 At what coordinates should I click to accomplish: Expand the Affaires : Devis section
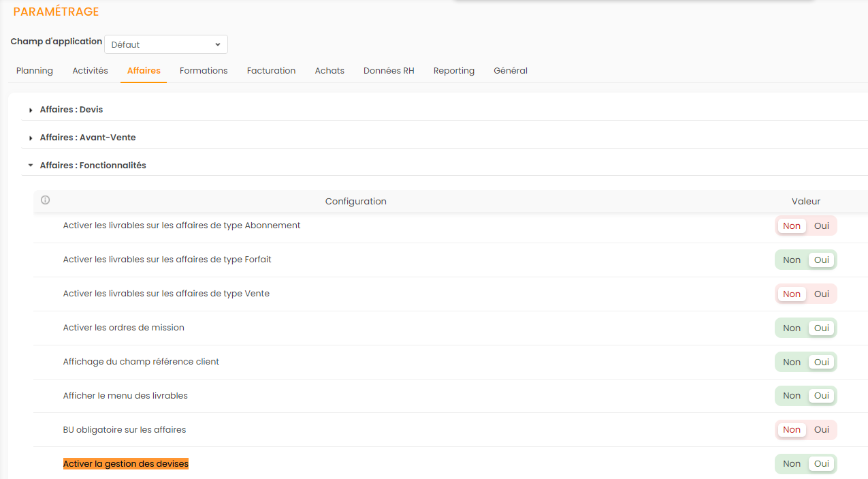click(71, 109)
